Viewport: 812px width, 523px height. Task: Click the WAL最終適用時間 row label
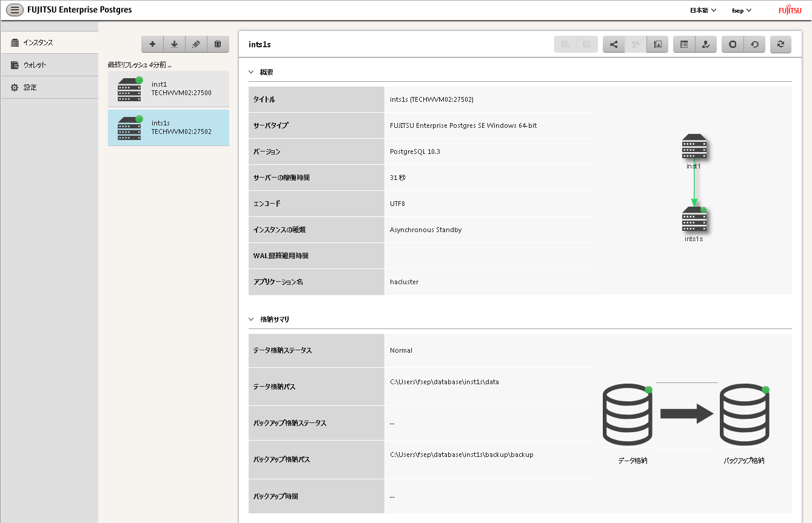[x=281, y=256]
